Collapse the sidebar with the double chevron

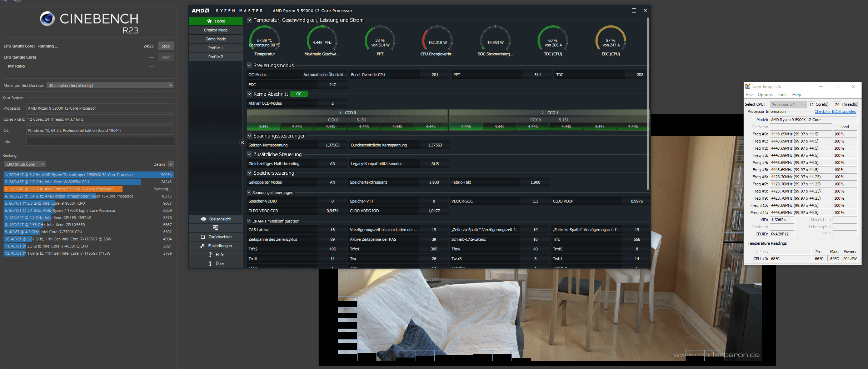tap(243, 143)
